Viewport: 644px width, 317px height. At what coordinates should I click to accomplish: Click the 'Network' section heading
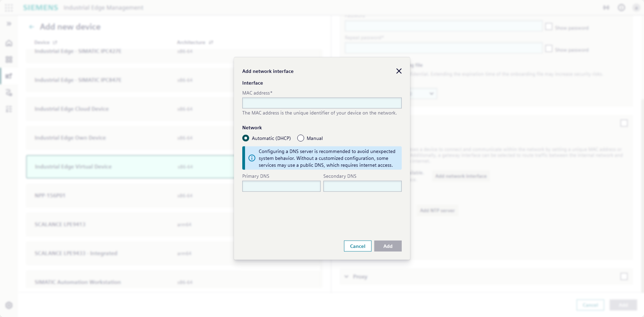point(252,128)
